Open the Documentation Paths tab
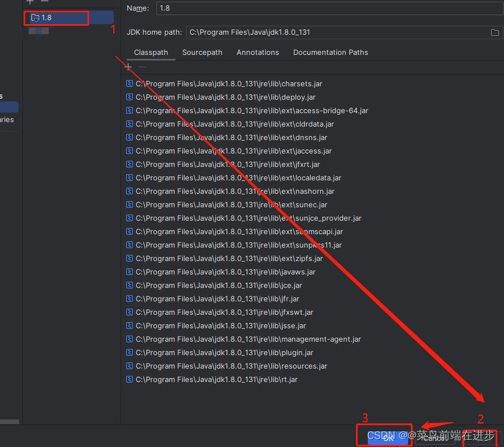Image resolution: width=504 pixels, height=447 pixels. coord(330,52)
